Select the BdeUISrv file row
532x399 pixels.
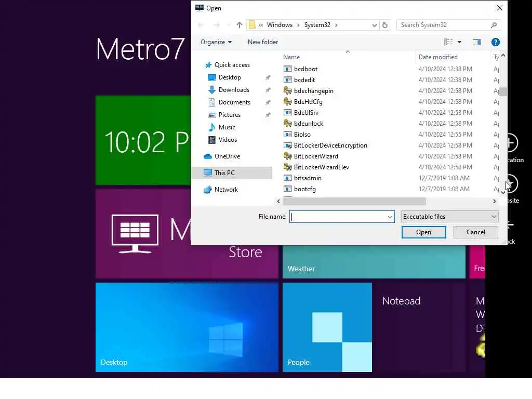pos(390,112)
